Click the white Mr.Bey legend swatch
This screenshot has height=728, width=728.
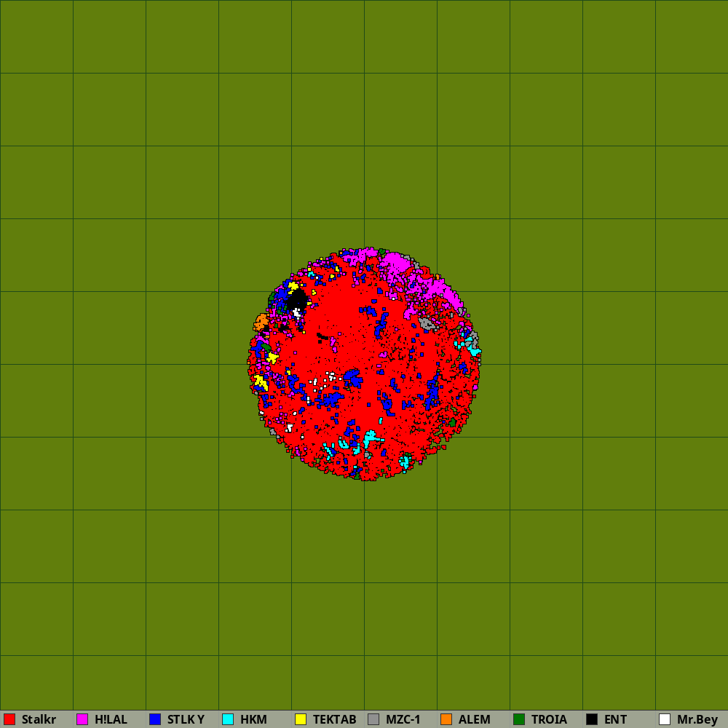pyautogui.click(x=665, y=719)
